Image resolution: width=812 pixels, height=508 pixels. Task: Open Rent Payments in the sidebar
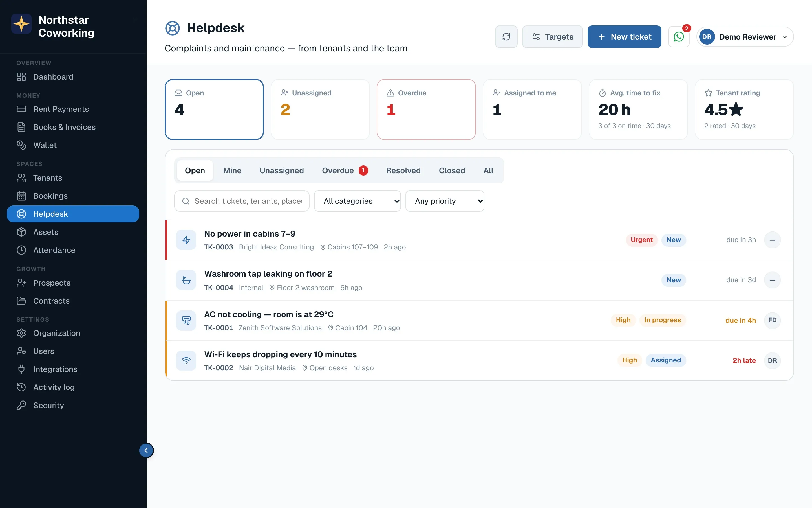pyautogui.click(x=73, y=109)
